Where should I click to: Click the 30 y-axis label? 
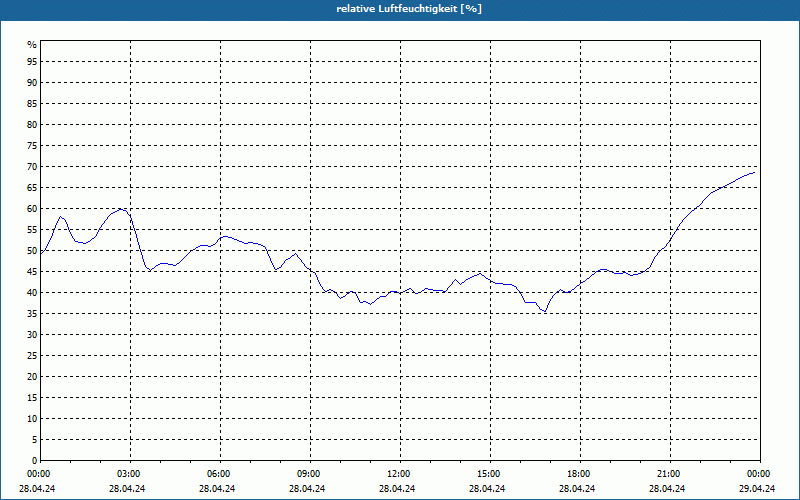coord(32,335)
